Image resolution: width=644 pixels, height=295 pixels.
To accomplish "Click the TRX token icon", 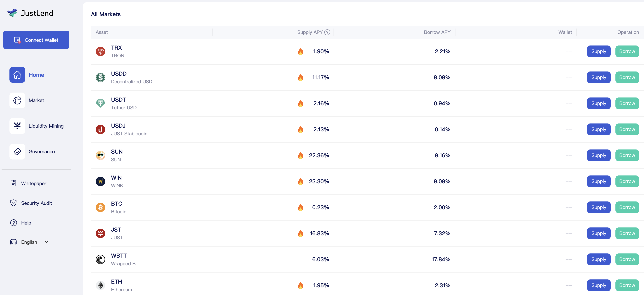I will 100,52.
